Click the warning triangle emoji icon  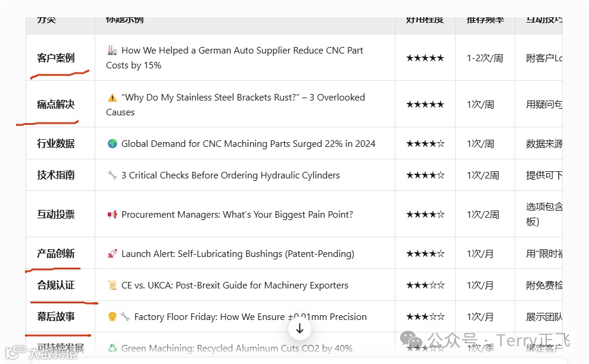(x=112, y=98)
